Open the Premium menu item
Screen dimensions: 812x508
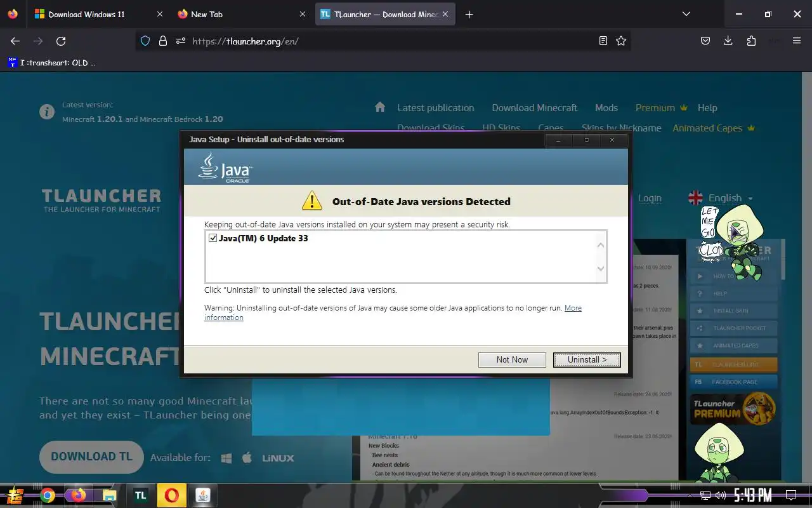click(x=662, y=107)
